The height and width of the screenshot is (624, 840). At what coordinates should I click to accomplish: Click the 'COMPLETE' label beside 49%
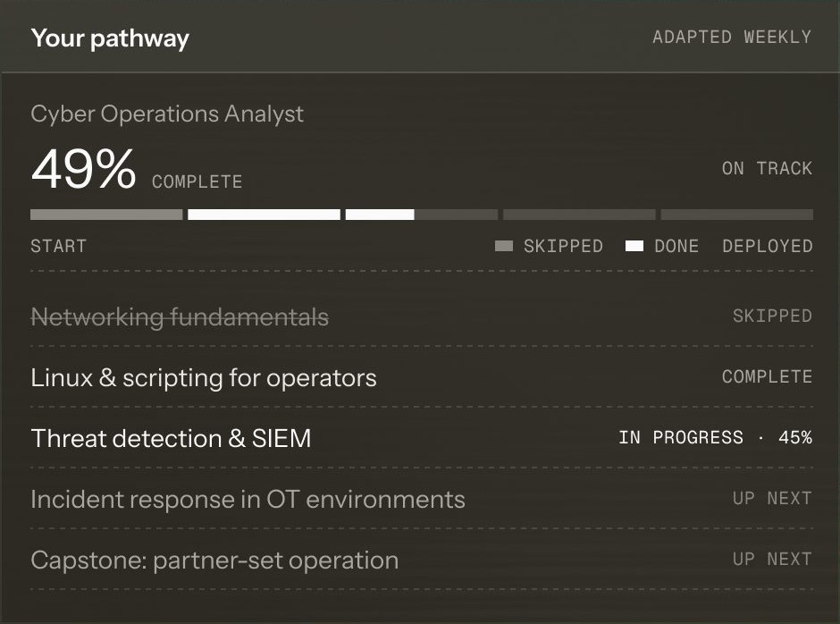(197, 181)
